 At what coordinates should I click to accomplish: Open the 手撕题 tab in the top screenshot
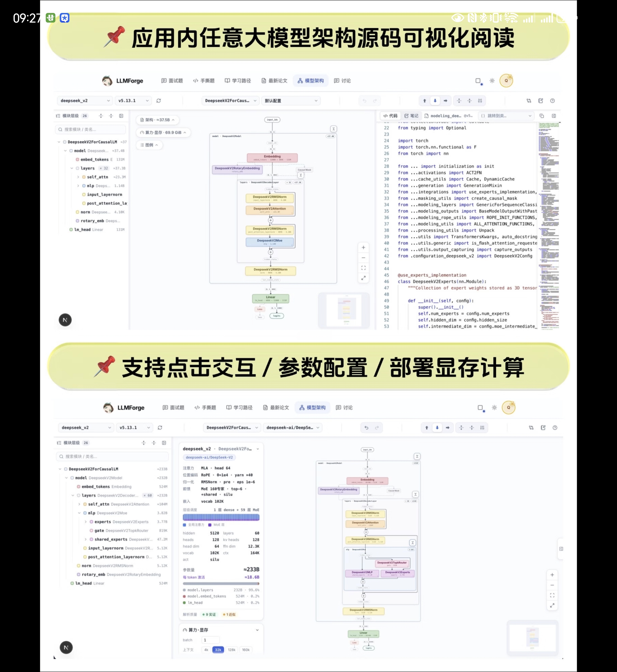[204, 80]
